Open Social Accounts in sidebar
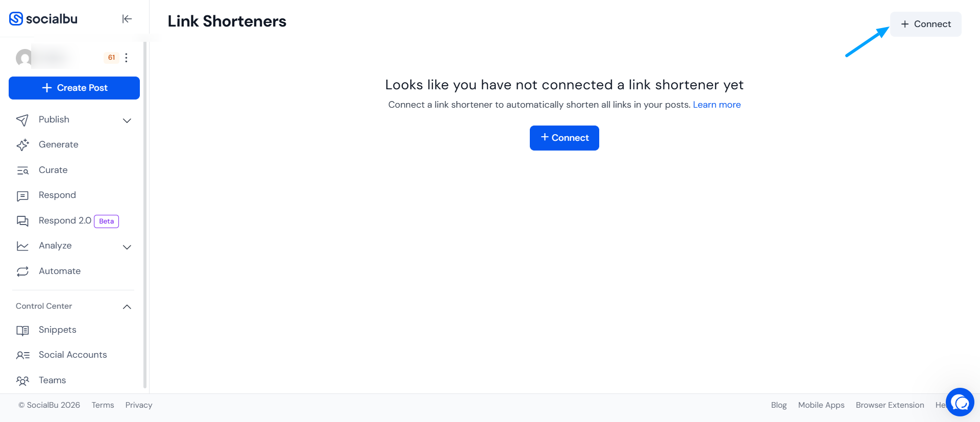The height and width of the screenshot is (422, 980). click(x=73, y=355)
